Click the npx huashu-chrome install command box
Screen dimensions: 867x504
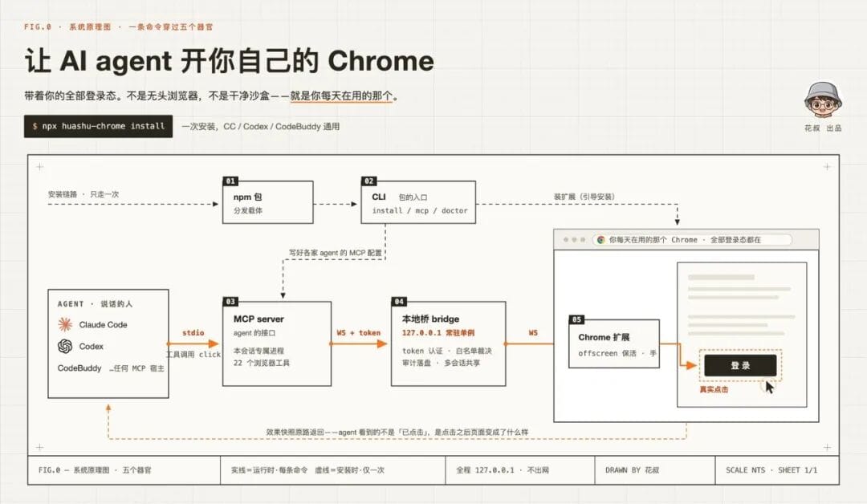point(99,126)
